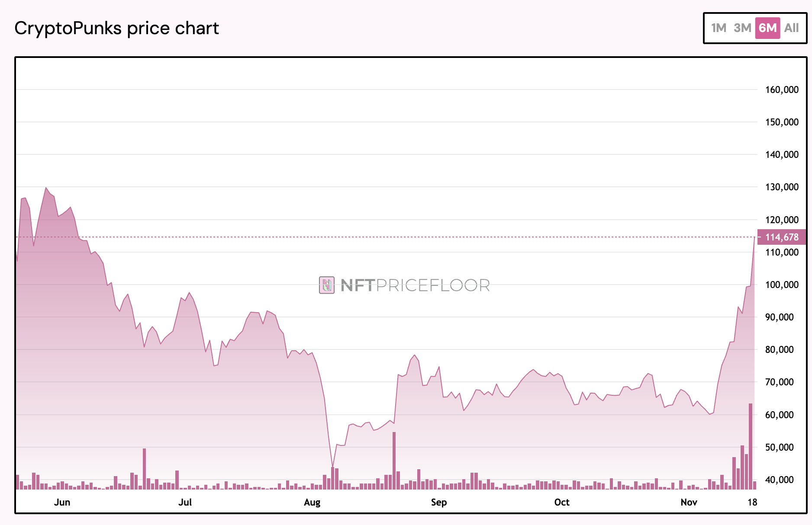Click the 114,678 current price label
Image resolution: width=812 pixels, height=525 pixels.
click(782, 237)
